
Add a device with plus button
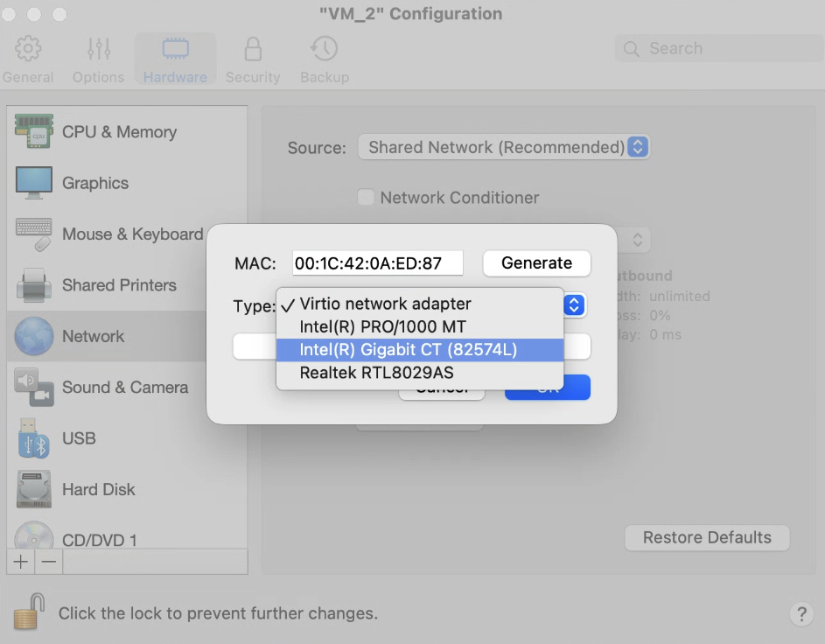20,562
